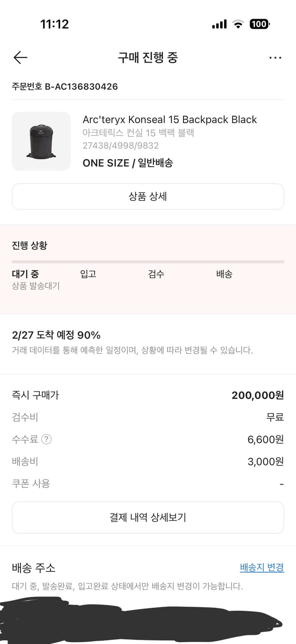
Task: Tap the Wi-Fi indicator in status bar
Action: [x=239, y=24]
